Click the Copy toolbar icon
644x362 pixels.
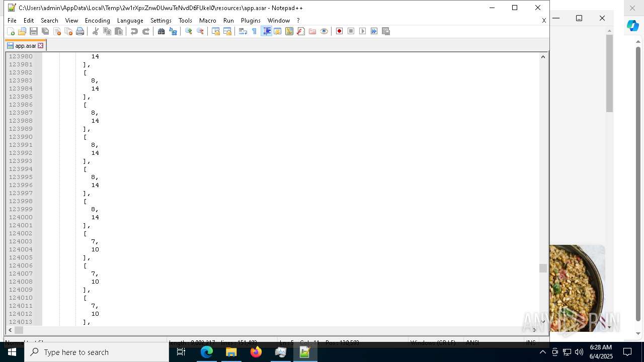coord(107,31)
